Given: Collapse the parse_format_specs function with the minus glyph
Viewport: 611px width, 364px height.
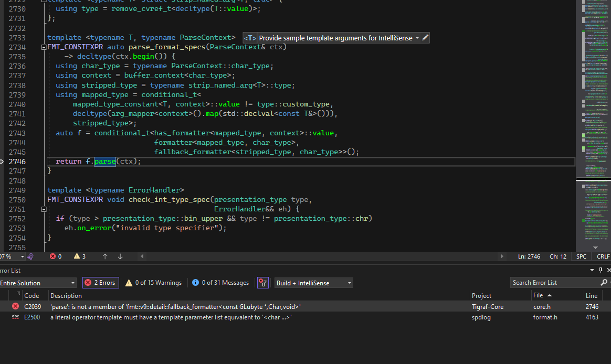Looking at the screenshot, I should point(43,47).
